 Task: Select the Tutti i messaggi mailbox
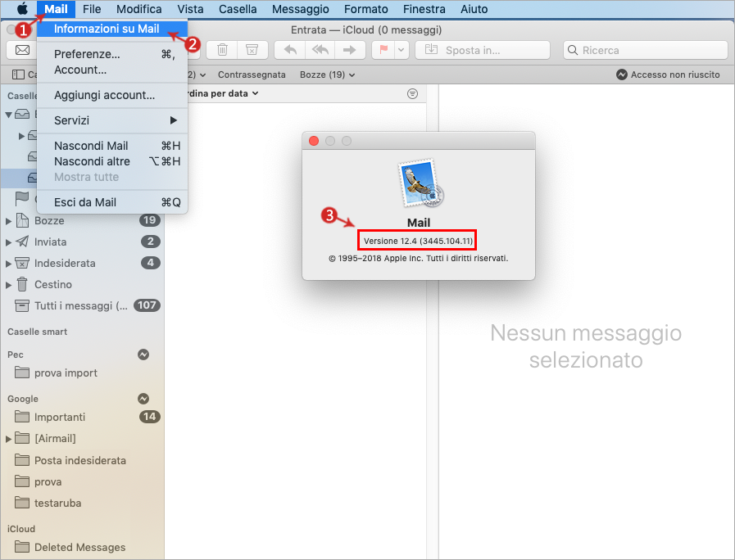coord(80,305)
